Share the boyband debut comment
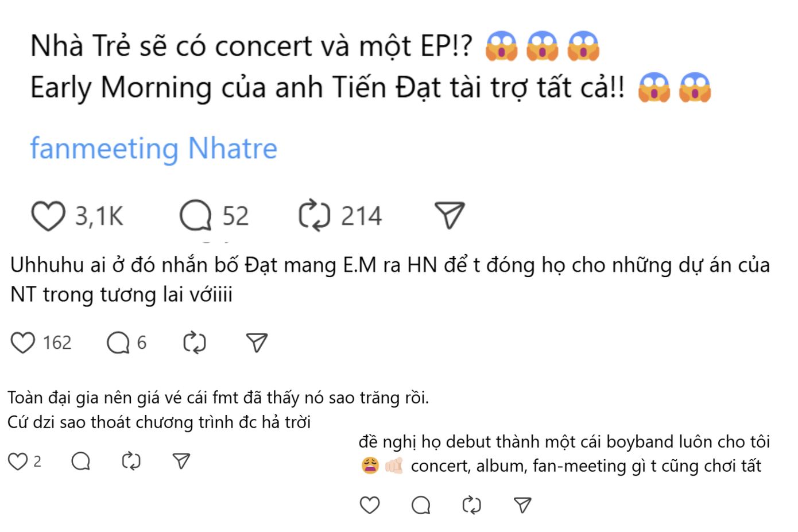Image resolution: width=798 pixels, height=532 pixels. pyautogui.click(x=522, y=505)
